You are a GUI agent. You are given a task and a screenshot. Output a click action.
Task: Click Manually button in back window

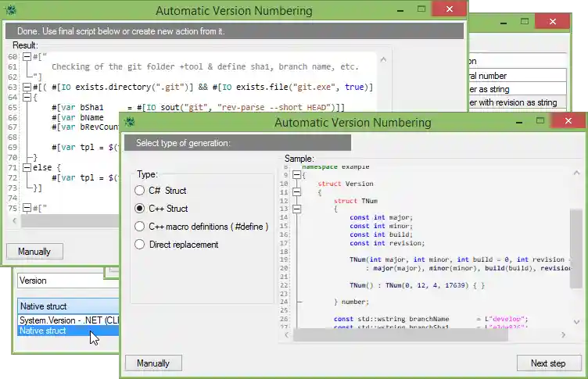point(34,252)
